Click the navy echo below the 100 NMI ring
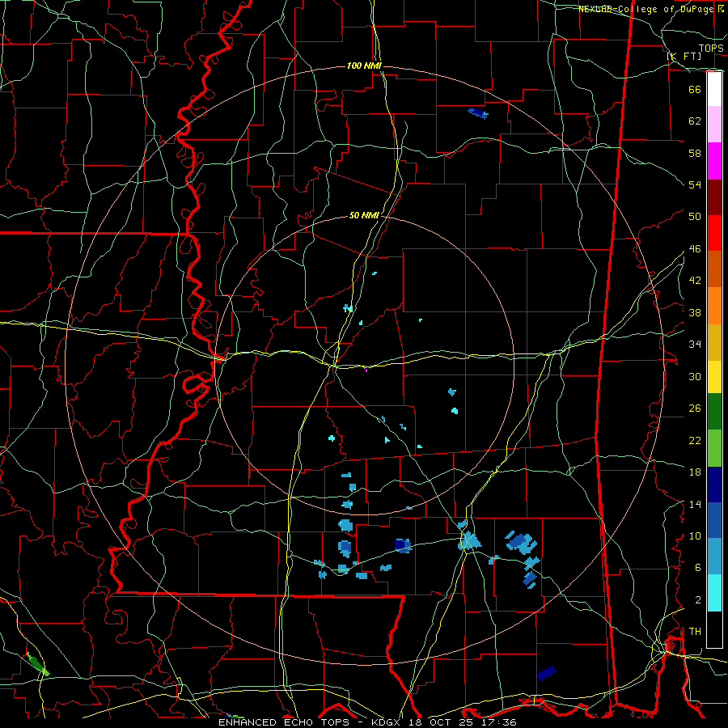 (547, 673)
